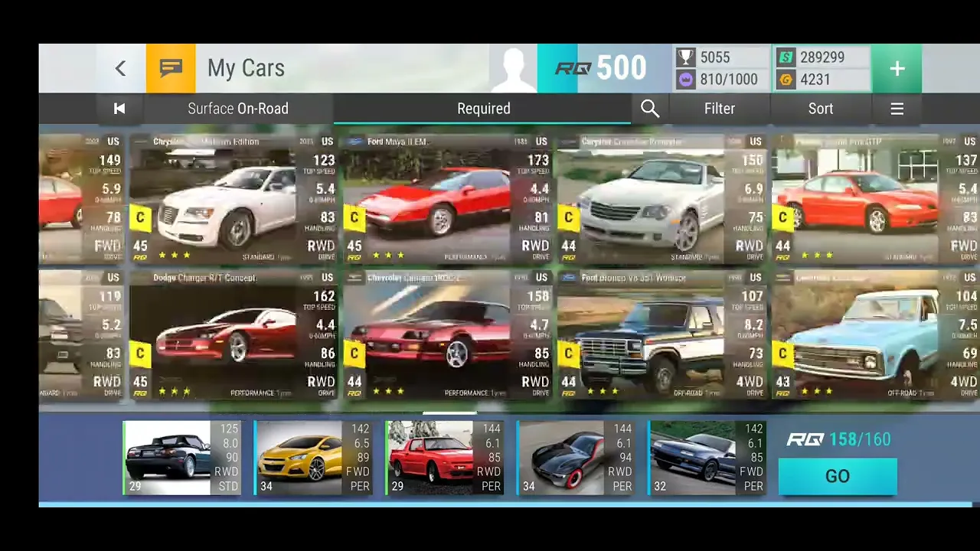The width and height of the screenshot is (980, 551).
Task: Tap Ford logo on Ford Bronco card
Action: coord(569,278)
